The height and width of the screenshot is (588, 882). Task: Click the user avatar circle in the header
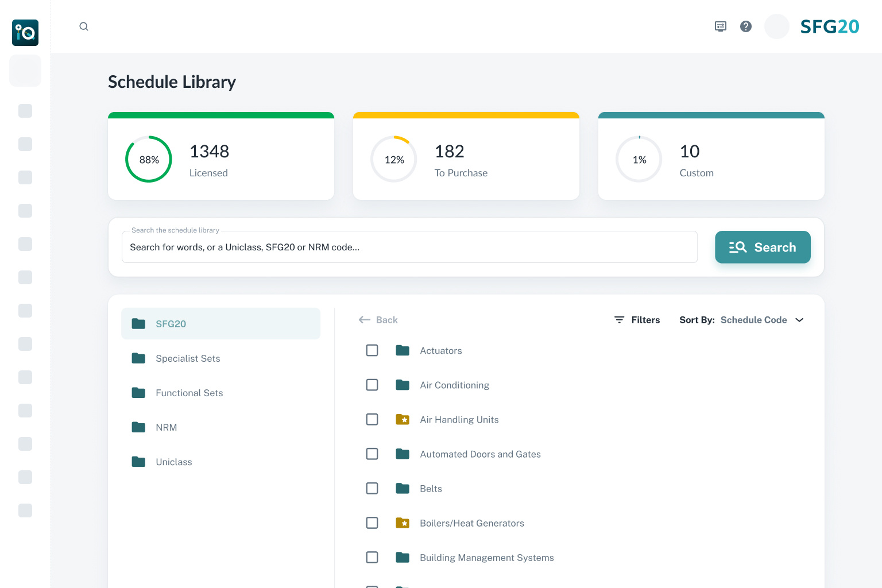coord(776,26)
